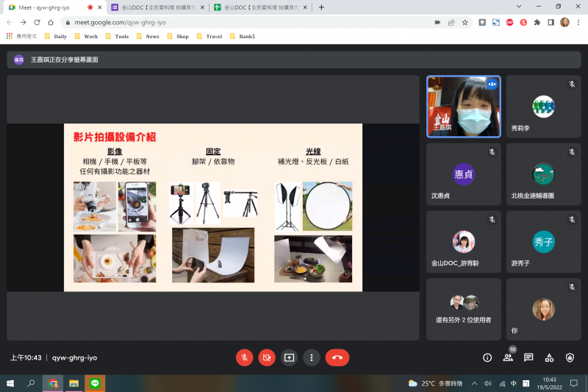The width and height of the screenshot is (588, 392).
Task: Click the camera permission icon in address bar
Action: [x=437, y=23]
